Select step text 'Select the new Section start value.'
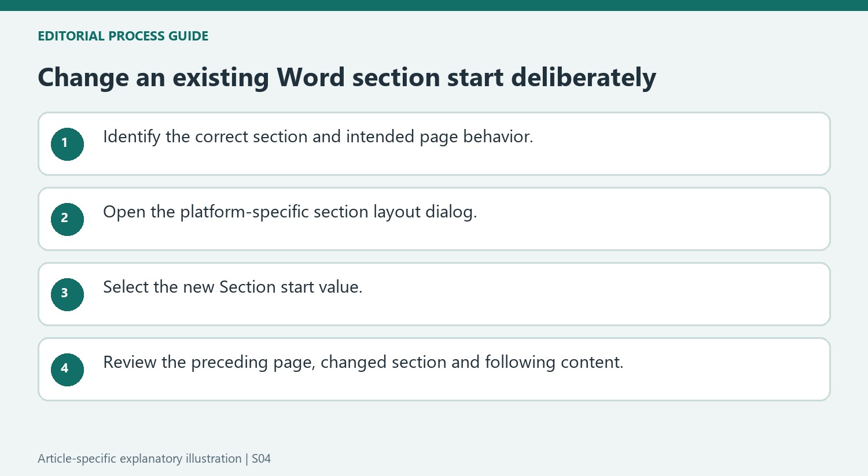 pyautogui.click(x=233, y=287)
